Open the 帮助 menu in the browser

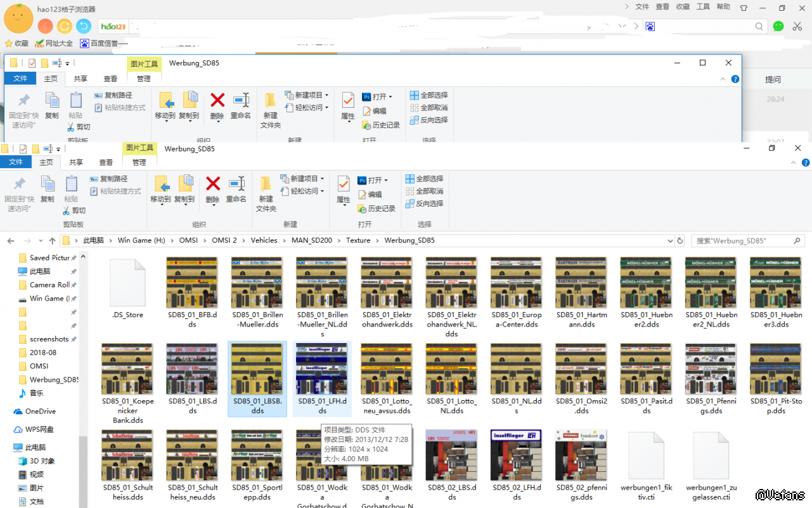[723, 7]
